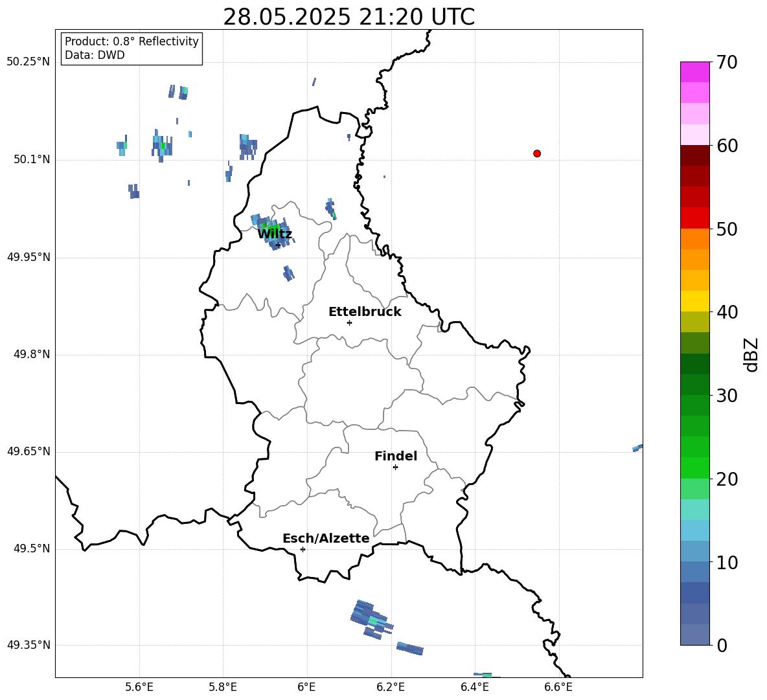Image resolution: width=767 pixels, height=700 pixels.
Task: Click the colorbar tick value 50
Action: click(727, 229)
